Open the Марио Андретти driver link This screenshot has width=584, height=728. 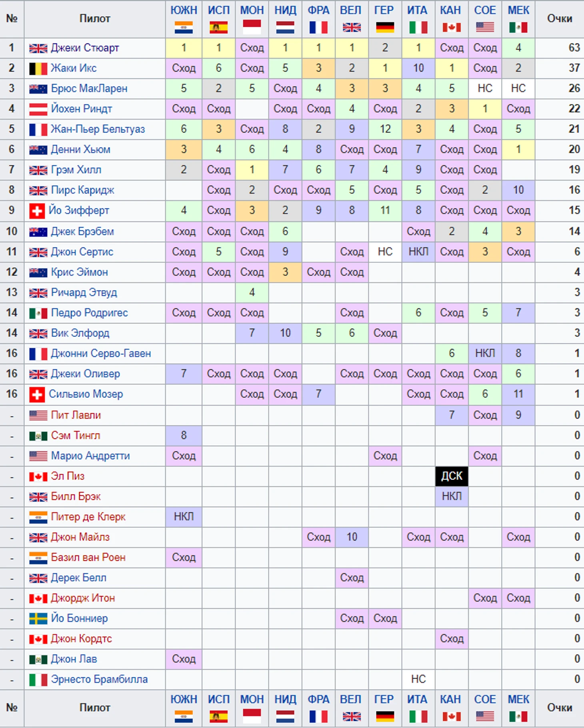(90, 456)
